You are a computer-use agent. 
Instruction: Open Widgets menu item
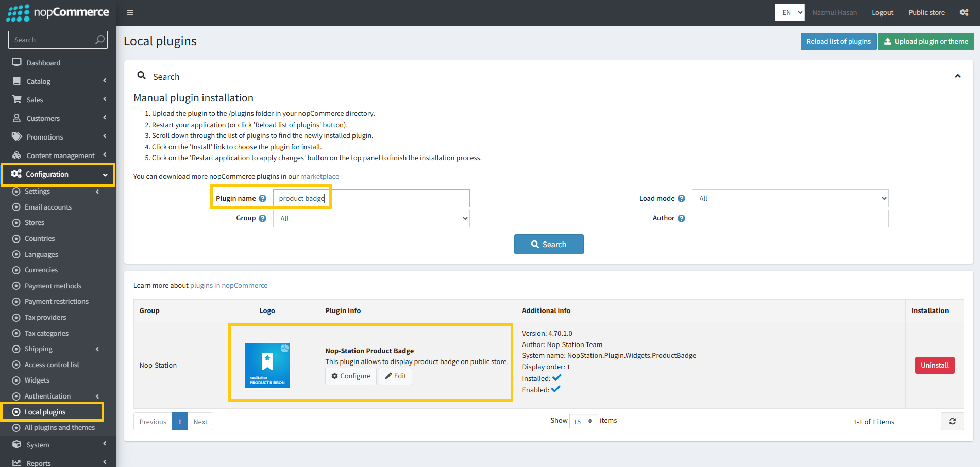point(37,380)
